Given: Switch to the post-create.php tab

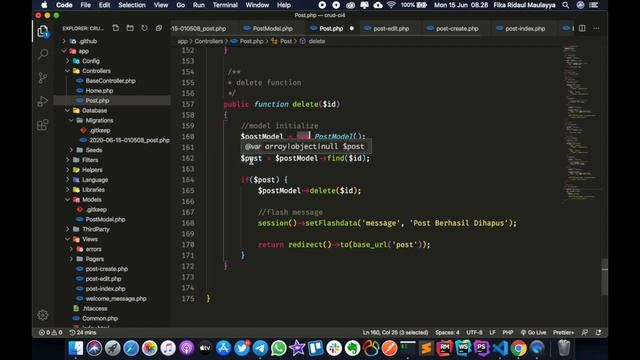Looking at the screenshot, I should (x=457, y=29).
